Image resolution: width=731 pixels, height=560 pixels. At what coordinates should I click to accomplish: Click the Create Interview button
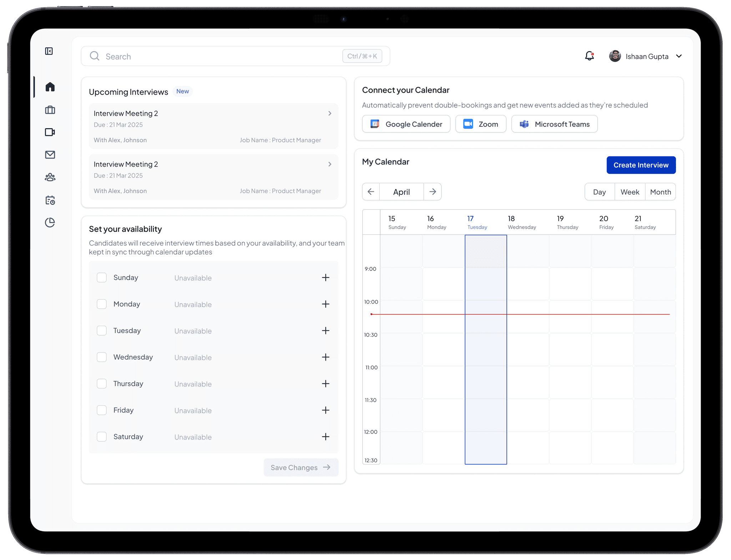[641, 165]
